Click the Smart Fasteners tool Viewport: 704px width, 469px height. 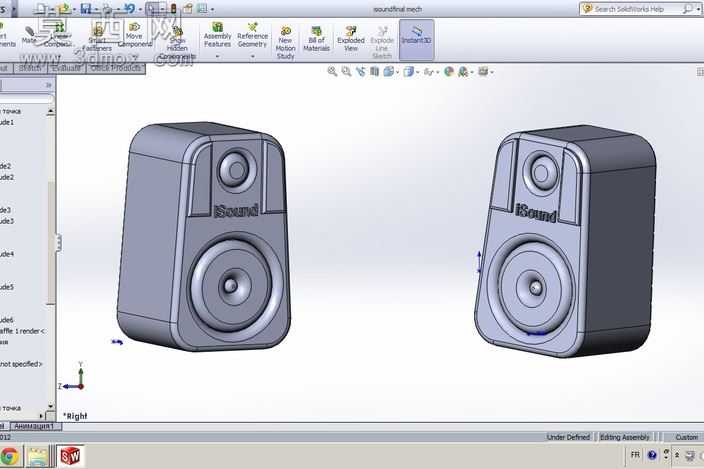[x=97, y=39]
